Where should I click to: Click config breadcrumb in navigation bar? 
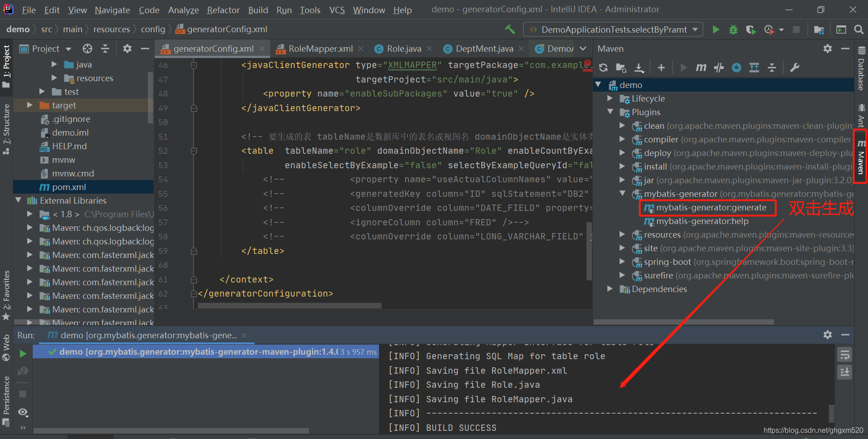pyautogui.click(x=153, y=29)
